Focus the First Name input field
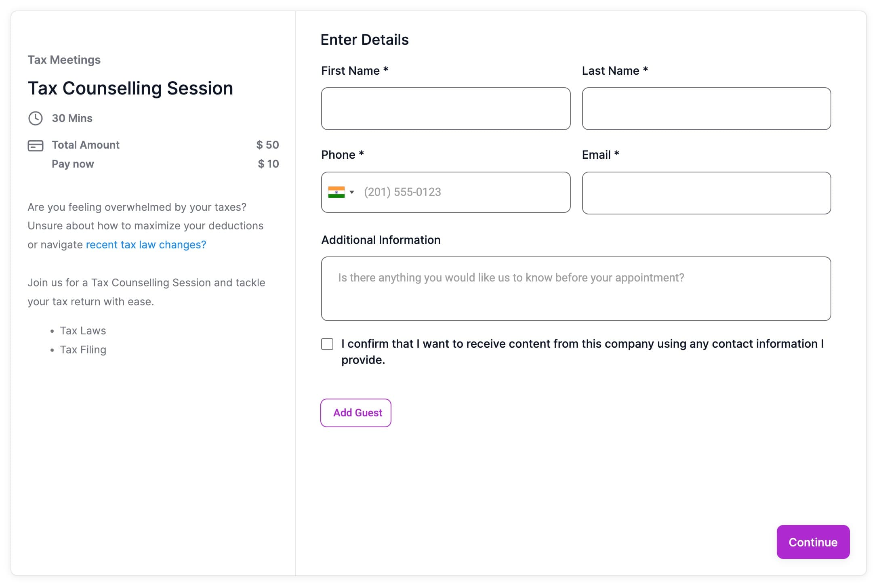 [446, 109]
